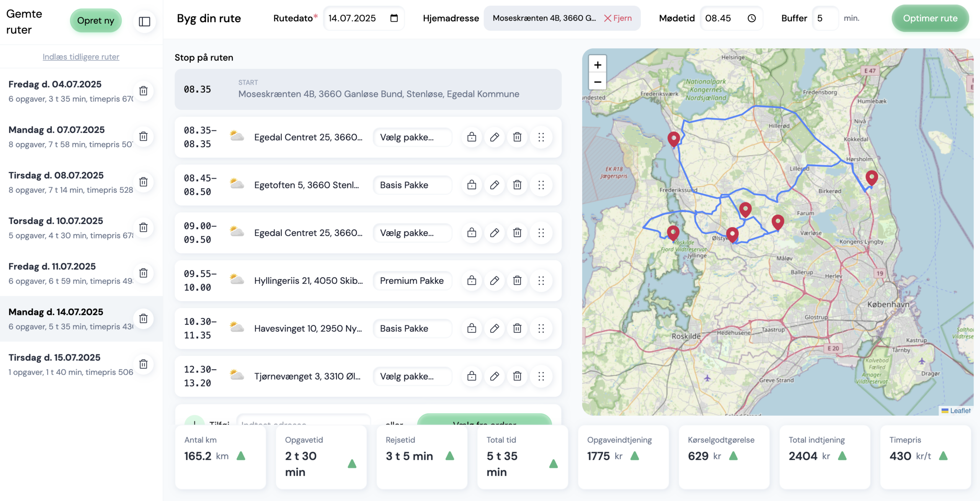Open the Indlæs tidligere ruter link

coord(81,57)
